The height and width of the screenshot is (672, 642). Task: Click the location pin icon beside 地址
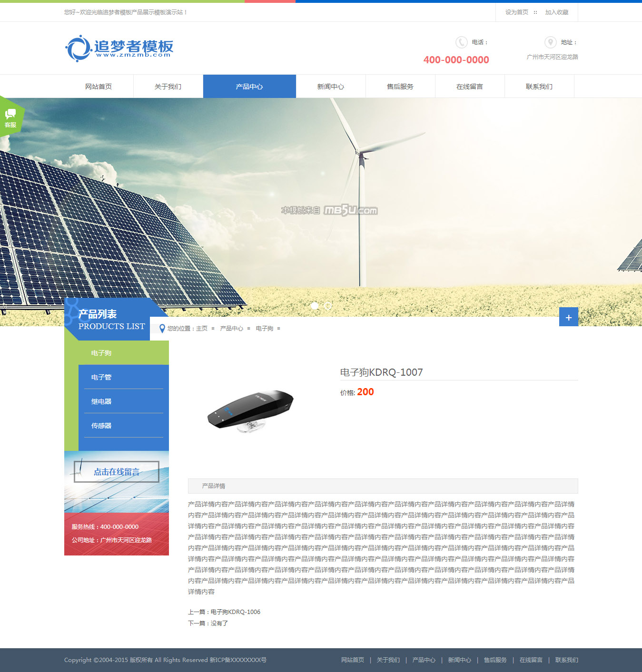[x=550, y=42]
